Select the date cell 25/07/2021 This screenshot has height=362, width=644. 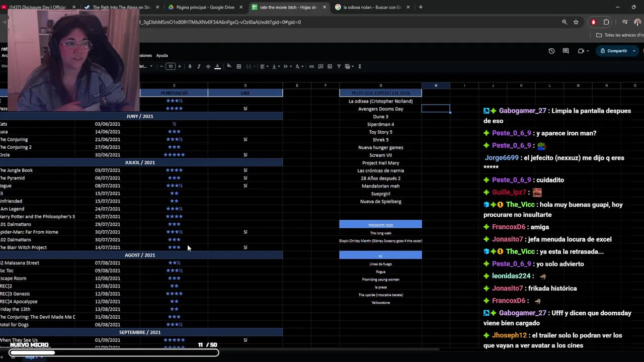(x=108, y=216)
